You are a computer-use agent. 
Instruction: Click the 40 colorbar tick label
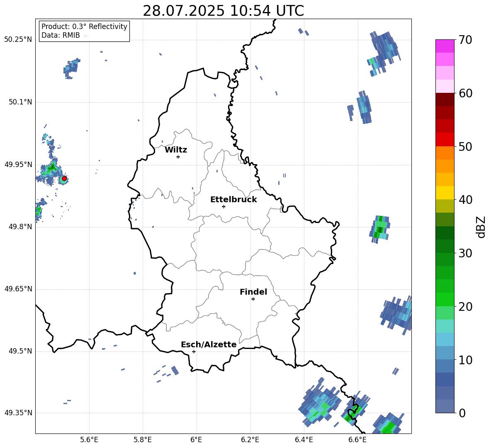click(x=465, y=200)
